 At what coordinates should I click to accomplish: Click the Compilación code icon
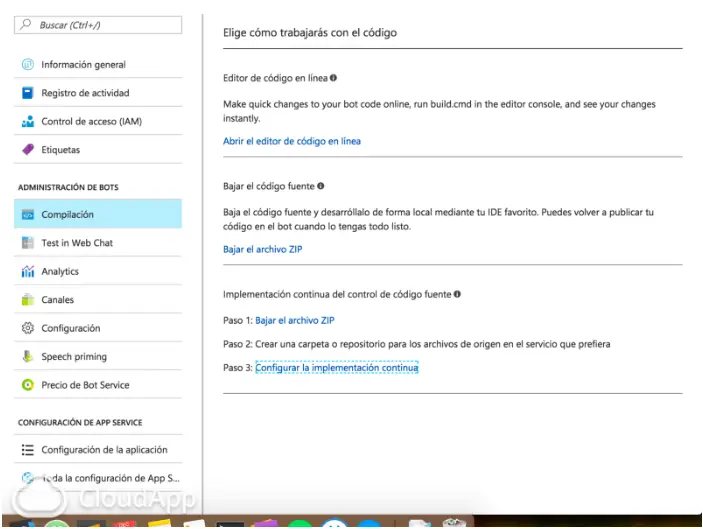click(x=28, y=214)
